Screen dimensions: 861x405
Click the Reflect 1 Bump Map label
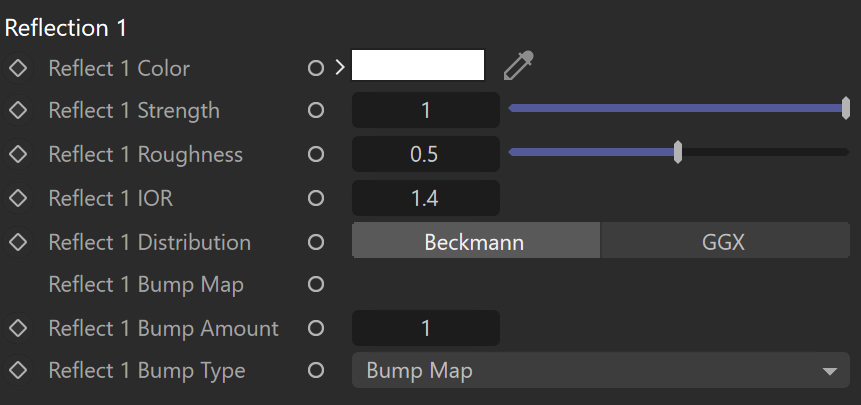pyautogui.click(x=146, y=285)
